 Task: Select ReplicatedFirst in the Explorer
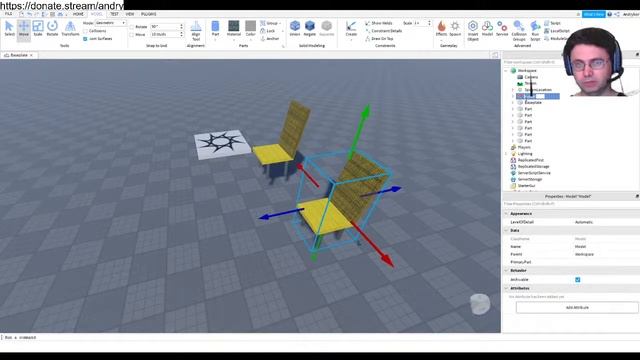(531, 160)
